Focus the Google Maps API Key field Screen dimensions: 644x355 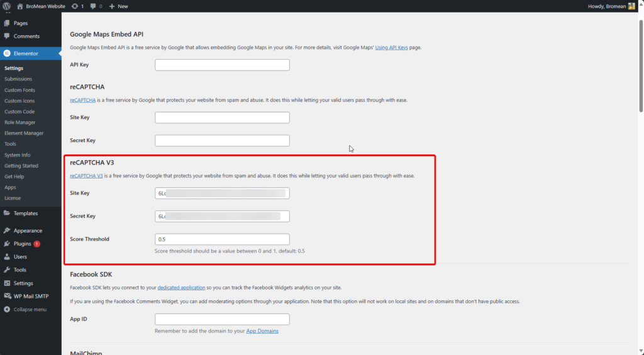222,65
